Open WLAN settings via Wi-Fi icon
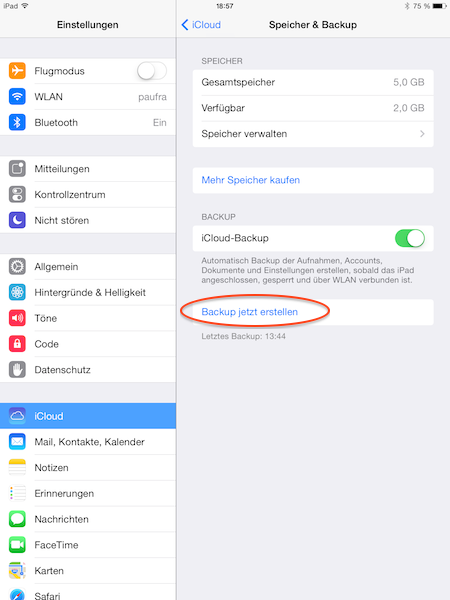This screenshot has height=600, width=450. [x=17, y=96]
